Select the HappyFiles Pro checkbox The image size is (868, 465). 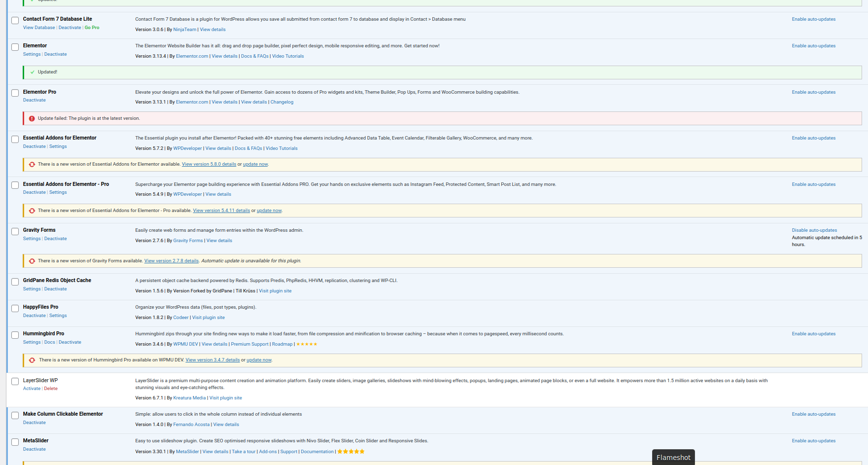click(x=15, y=308)
